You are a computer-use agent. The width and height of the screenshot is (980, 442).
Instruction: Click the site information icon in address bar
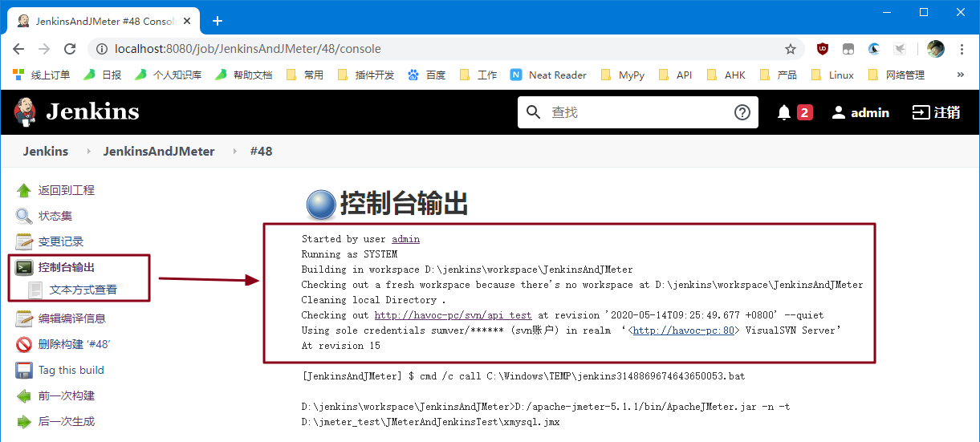pyautogui.click(x=102, y=49)
